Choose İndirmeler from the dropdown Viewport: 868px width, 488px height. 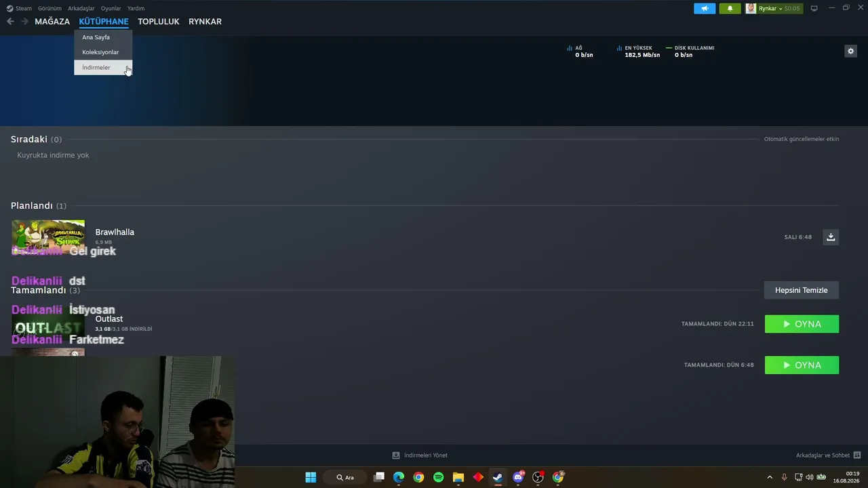103,67
